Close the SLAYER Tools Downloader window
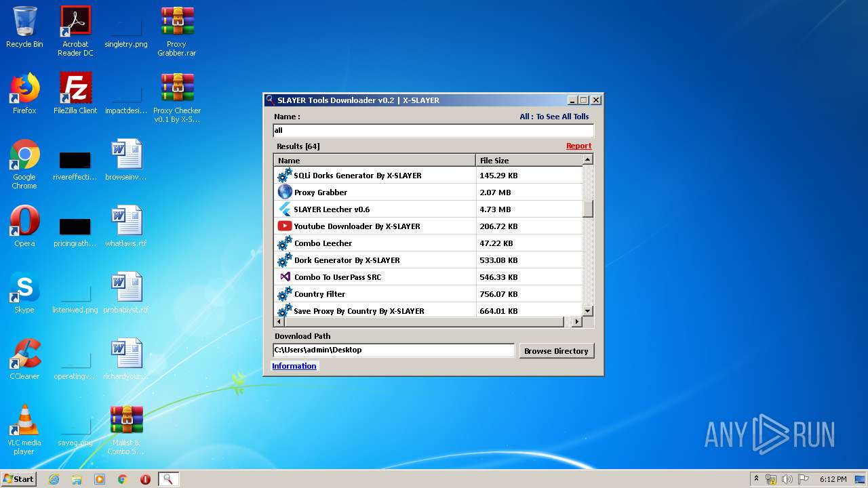The width and height of the screenshot is (868, 488). 596,100
